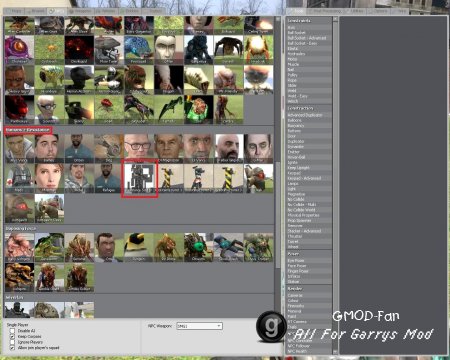
Task: Spawn the NPC highlighted with the red box
Action: 139,178
